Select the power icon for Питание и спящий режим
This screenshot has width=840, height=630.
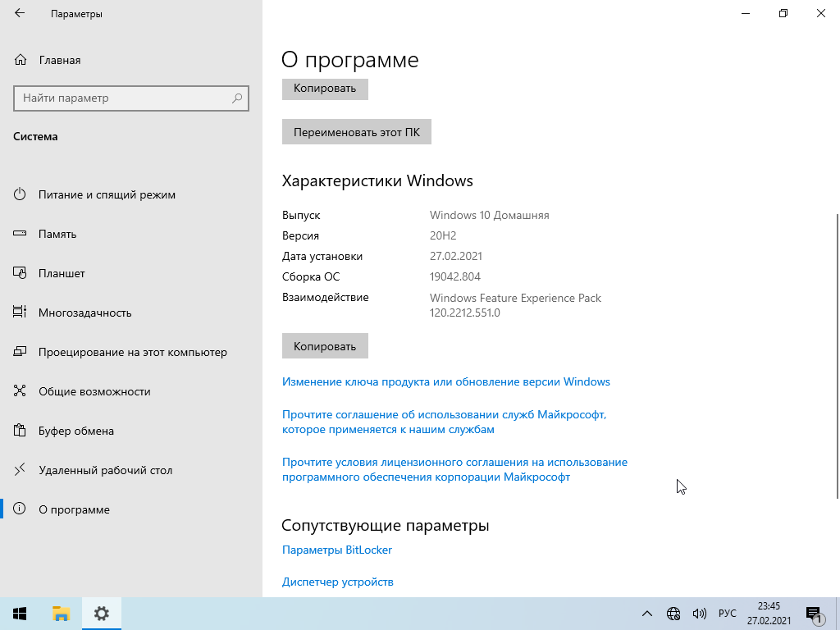click(x=20, y=194)
